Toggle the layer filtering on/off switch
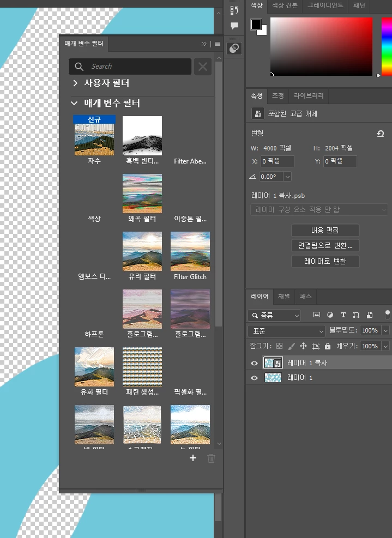392x538 pixels. click(x=388, y=315)
